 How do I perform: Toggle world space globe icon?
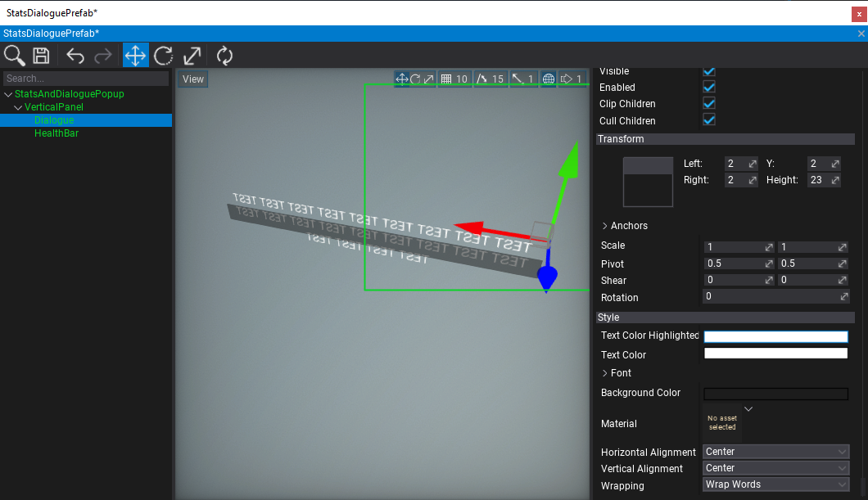[x=549, y=79]
